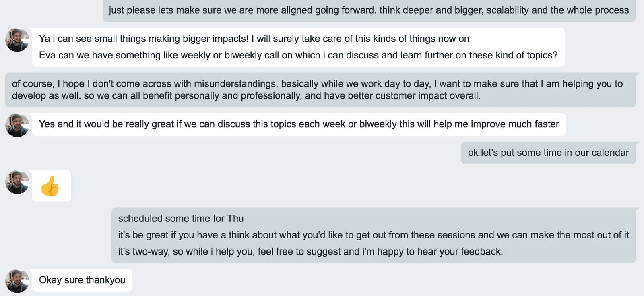Image resolution: width=644 pixels, height=296 pixels.
Task: Select the line starting 'Eva can we have something'
Action: click(298, 55)
